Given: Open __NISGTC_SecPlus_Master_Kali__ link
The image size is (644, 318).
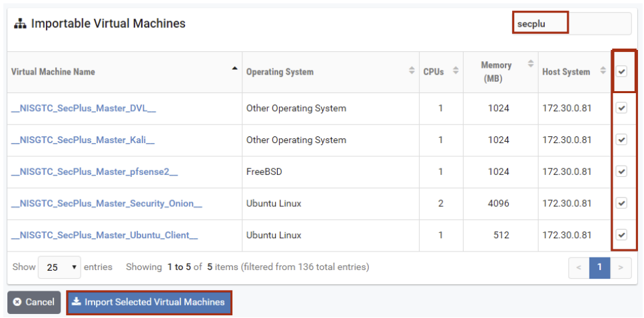Looking at the screenshot, I should (83, 140).
